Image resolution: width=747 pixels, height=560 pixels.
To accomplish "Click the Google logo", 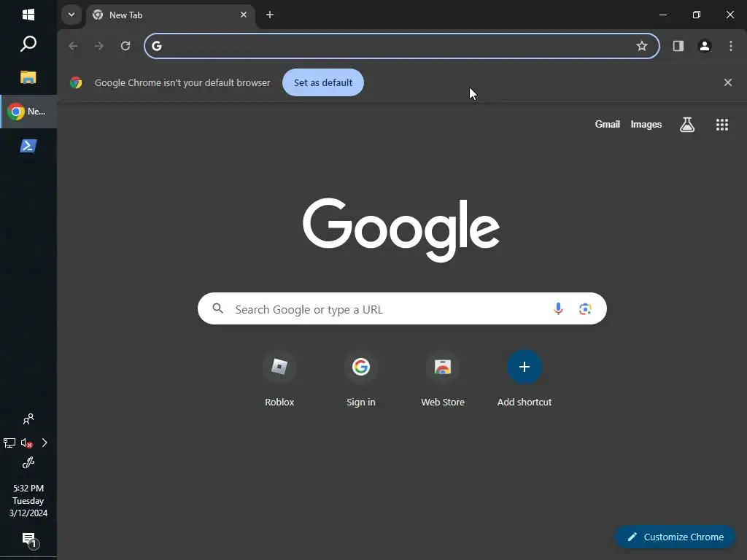I will pos(401,230).
